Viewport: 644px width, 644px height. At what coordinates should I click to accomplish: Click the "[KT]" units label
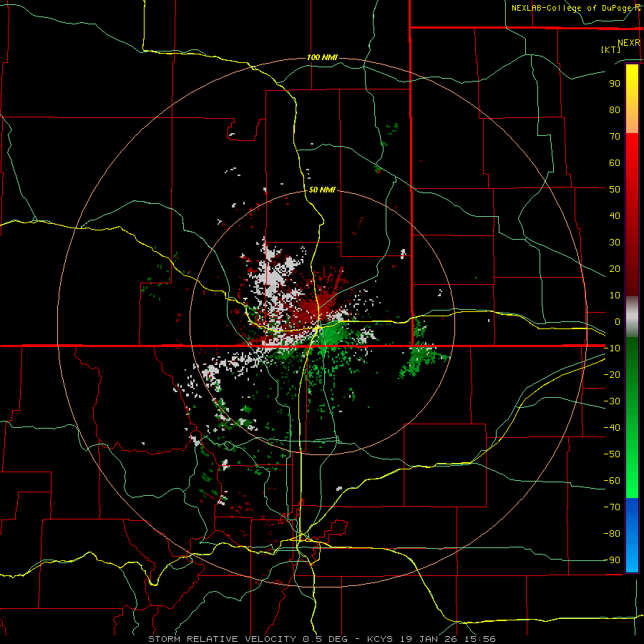[x=611, y=49]
